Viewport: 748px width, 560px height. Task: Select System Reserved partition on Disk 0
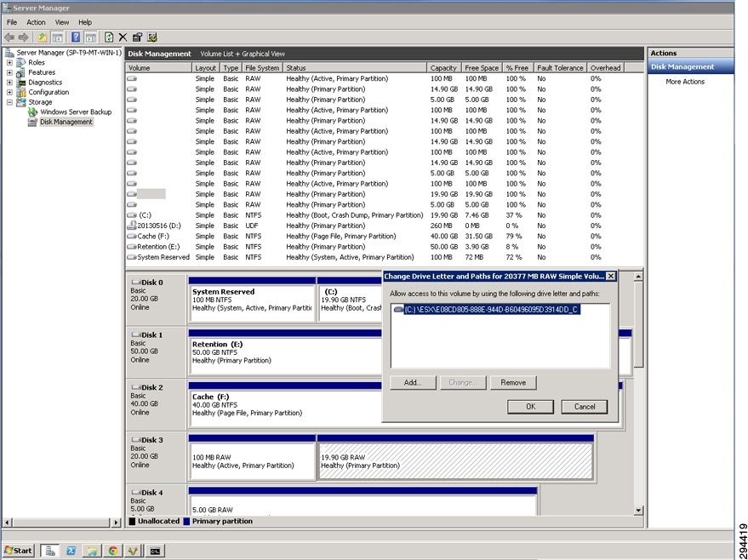tap(252, 300)
